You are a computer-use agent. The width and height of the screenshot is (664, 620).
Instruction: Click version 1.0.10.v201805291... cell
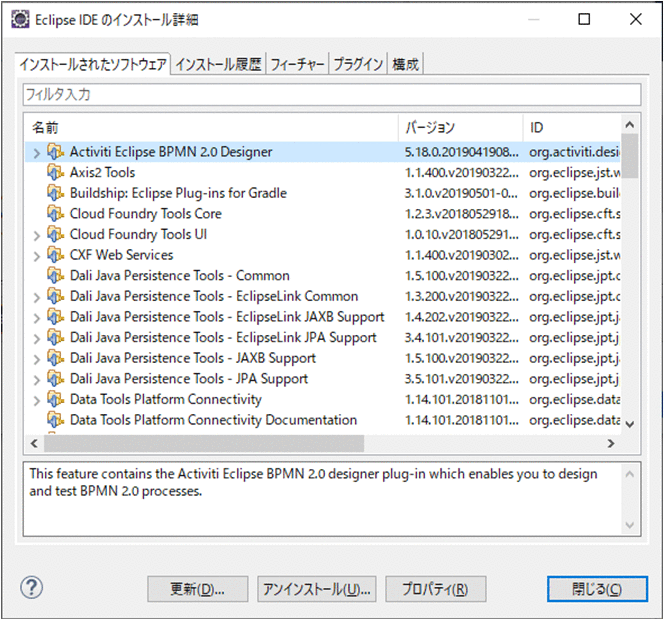462,234
